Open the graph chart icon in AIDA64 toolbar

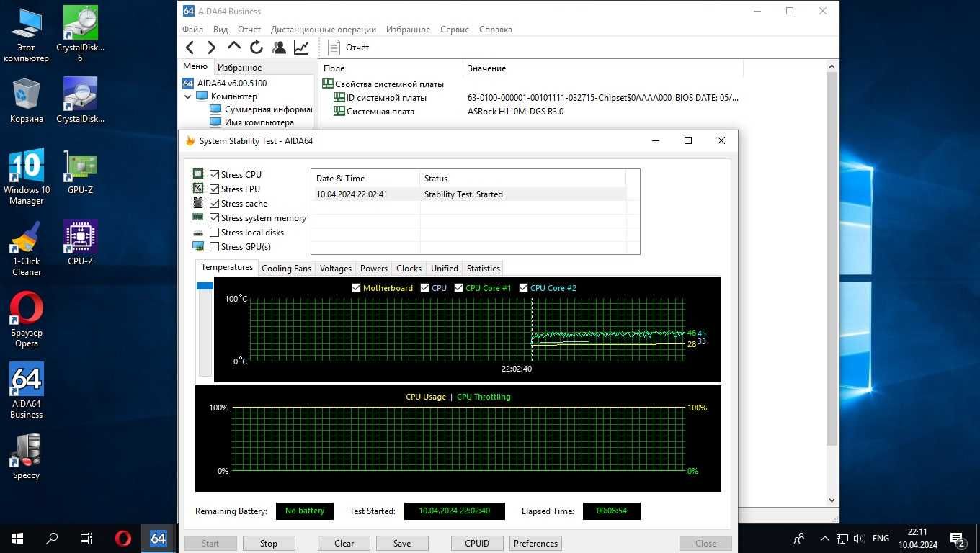click(x=301, y=48)
